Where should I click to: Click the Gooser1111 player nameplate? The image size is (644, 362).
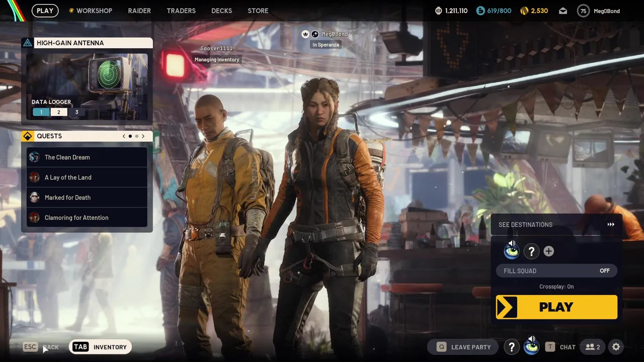tap(217, 48)
